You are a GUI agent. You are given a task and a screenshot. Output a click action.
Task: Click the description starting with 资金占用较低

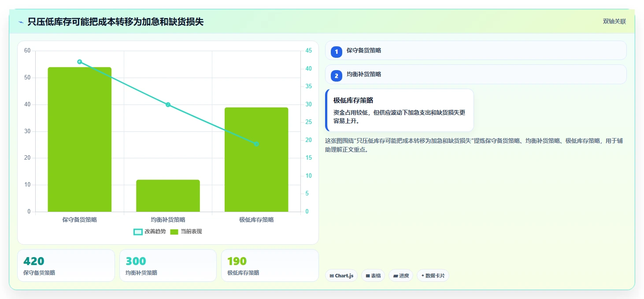[x=399, y=116]
